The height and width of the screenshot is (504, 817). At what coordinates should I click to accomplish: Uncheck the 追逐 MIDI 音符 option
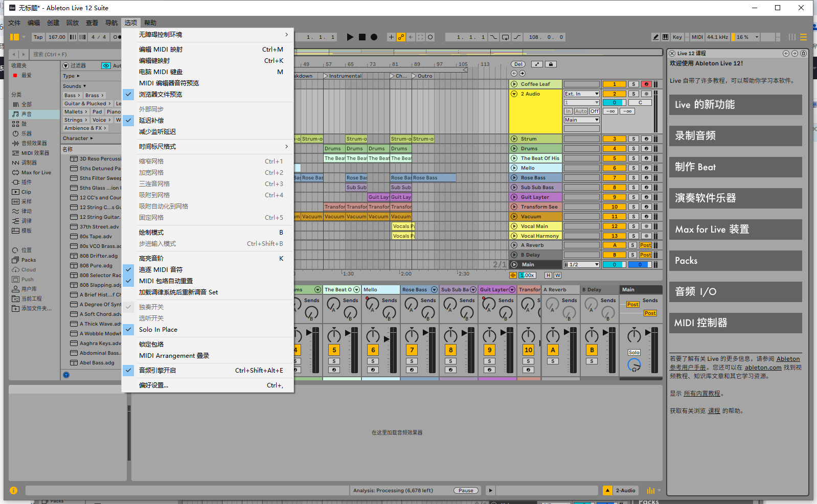click(x=161, y=270)
